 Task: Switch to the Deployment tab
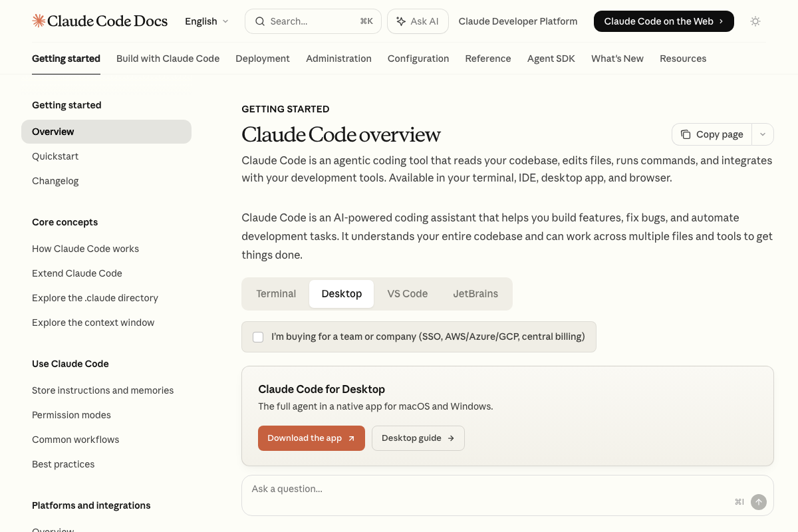[263, 59]
